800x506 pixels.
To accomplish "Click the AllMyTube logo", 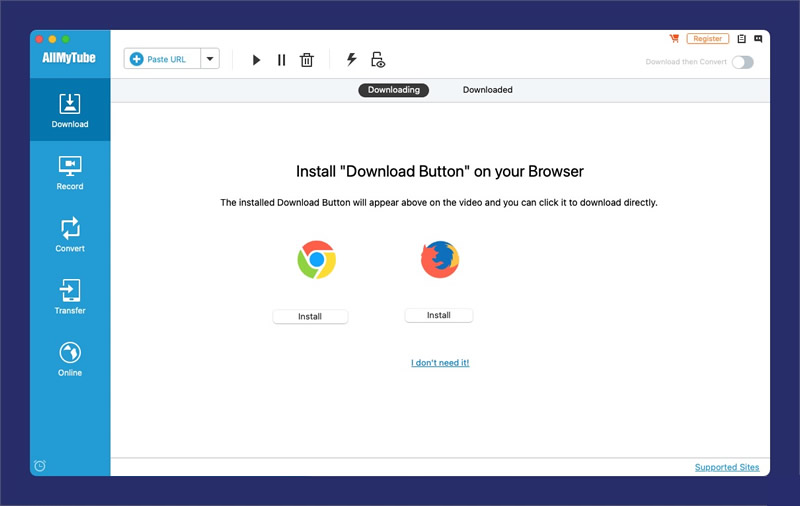I will pos(69,58).
